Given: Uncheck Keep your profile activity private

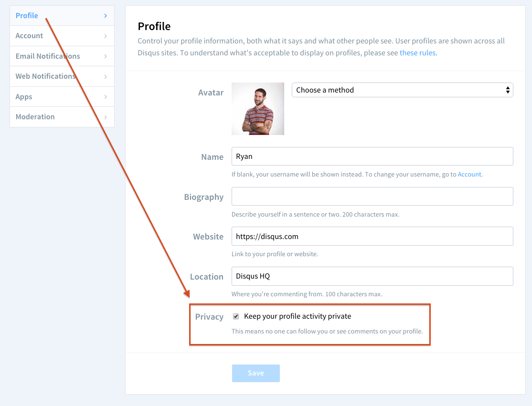Looking at the screenshot, I should coord(236,316).
